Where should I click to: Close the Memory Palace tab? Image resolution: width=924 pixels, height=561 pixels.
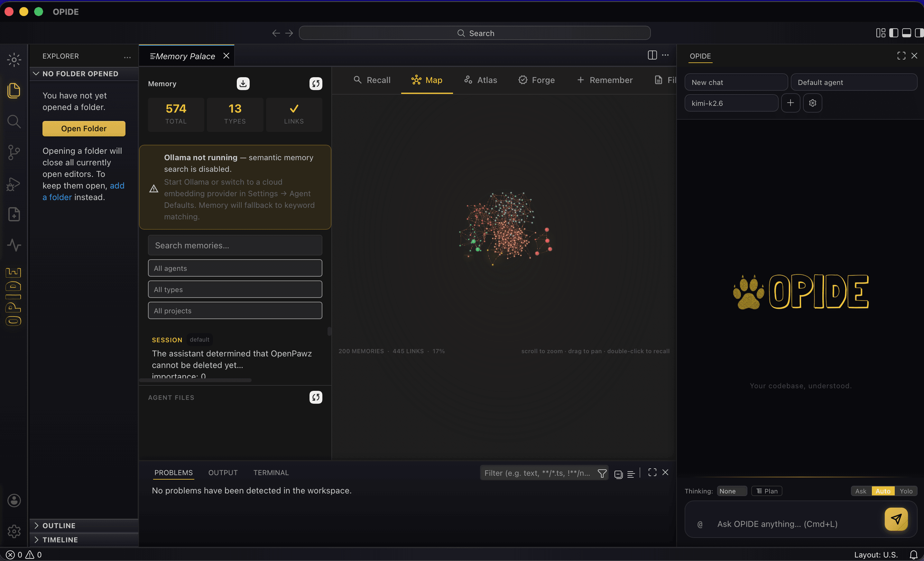[x=226, y=56]
